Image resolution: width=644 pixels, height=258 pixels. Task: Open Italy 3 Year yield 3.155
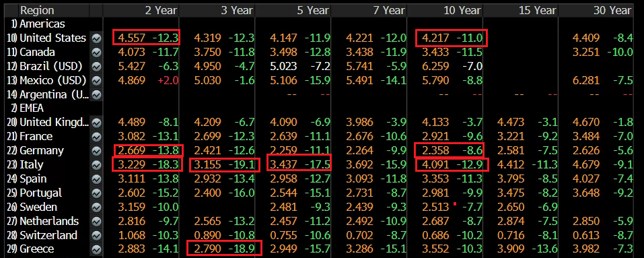click(208, 165)
